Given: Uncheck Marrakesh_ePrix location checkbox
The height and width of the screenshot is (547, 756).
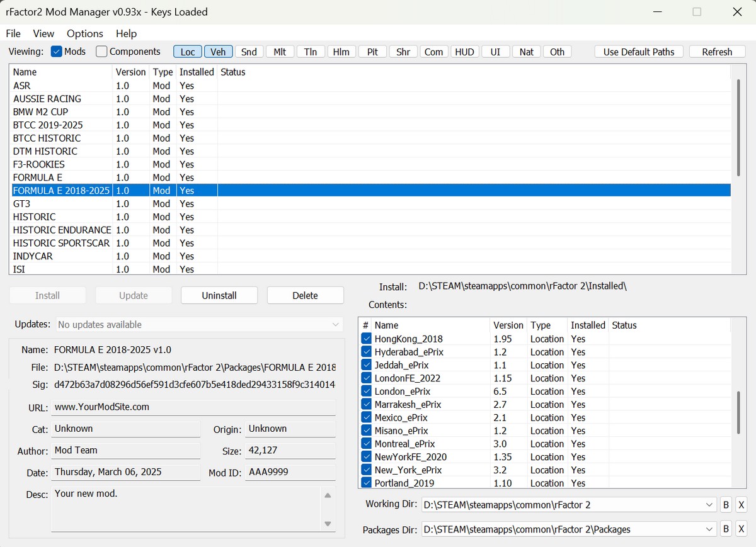Looking at the screenshot, I should tap(367, 404).
